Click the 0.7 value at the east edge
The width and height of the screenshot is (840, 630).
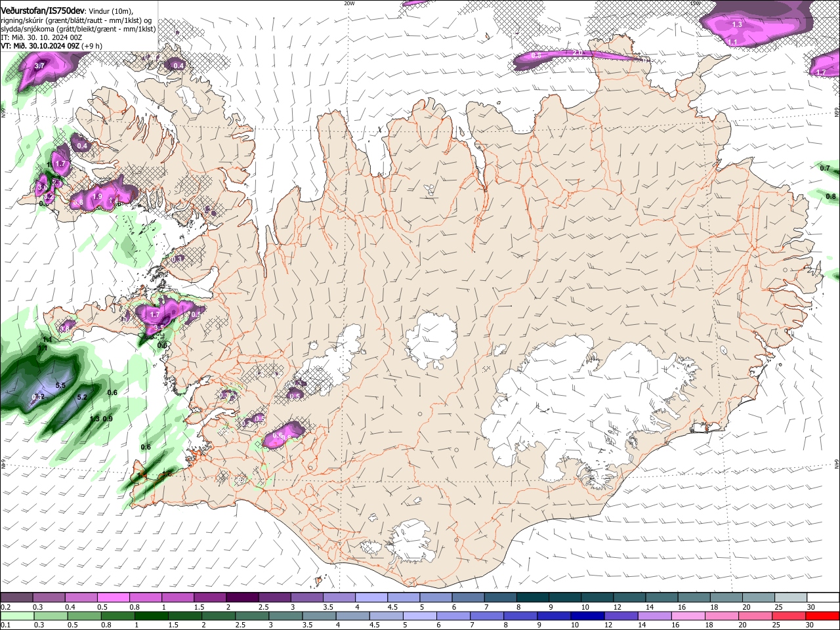click(x=825, y=169)
